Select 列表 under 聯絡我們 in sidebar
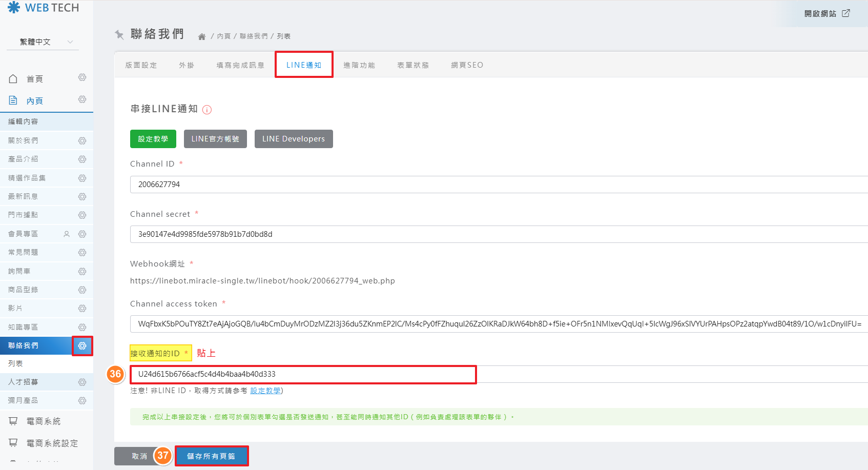This screenshot has height=470, width=868. pos(15,363)
